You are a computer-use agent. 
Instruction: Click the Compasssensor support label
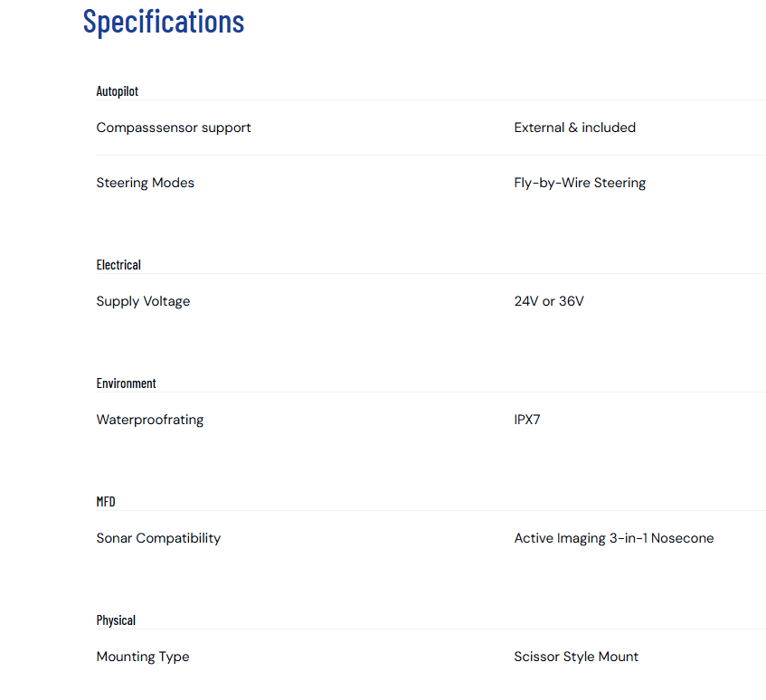tap(174, 128)
